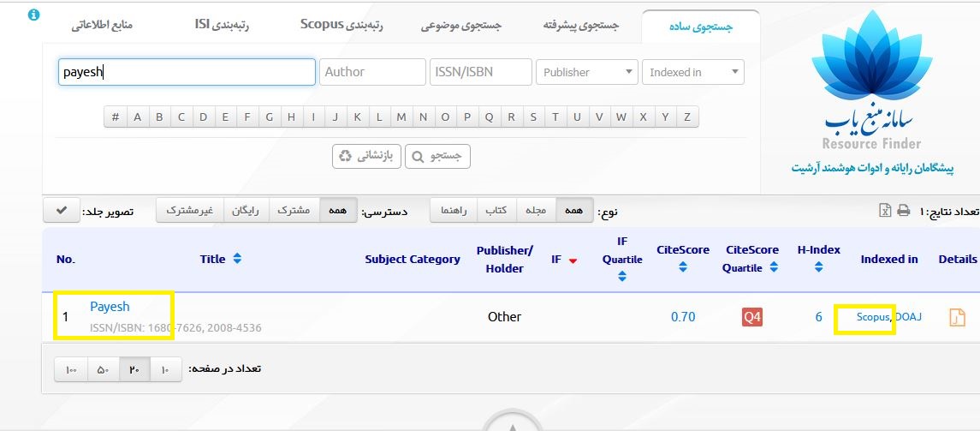
Task: Filter titles by letter A
Action: pyautogui.click(x=138, y=117)
